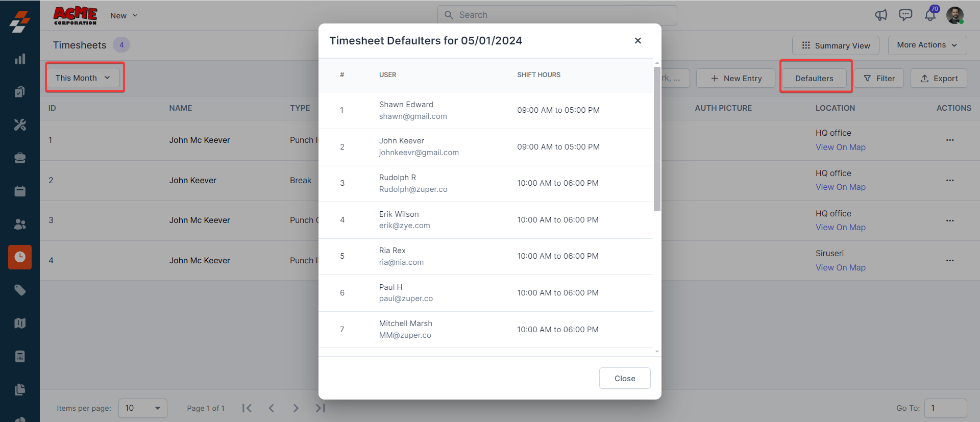Expand the New dropdown beside the logo

124,16
